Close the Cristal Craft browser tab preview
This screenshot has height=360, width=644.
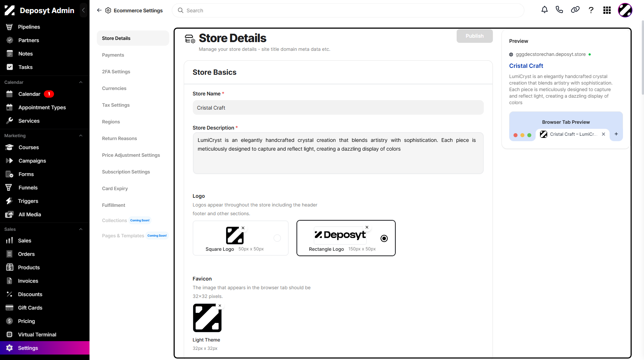coord(603,134)
